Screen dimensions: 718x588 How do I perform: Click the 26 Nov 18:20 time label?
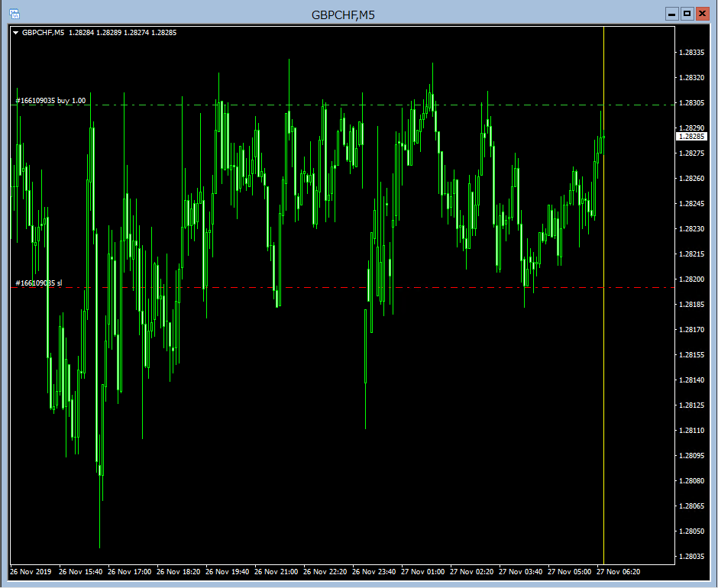[179, 571]
